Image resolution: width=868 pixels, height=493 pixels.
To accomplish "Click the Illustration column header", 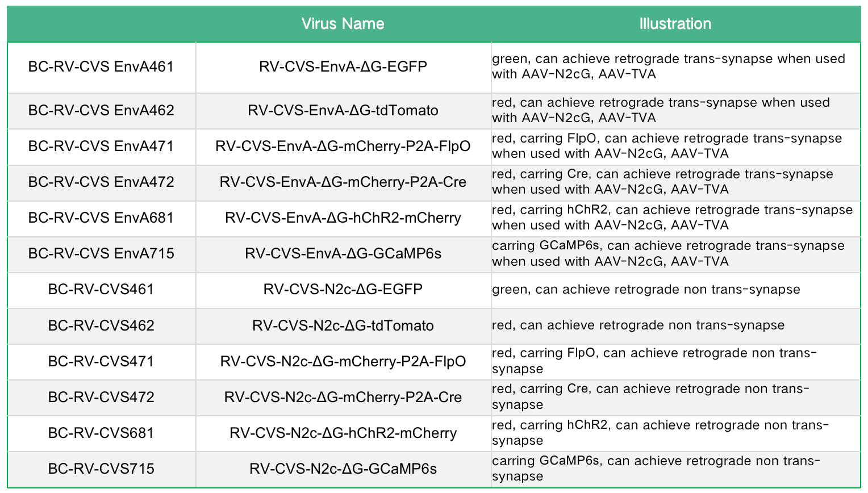I will (675, 24).
